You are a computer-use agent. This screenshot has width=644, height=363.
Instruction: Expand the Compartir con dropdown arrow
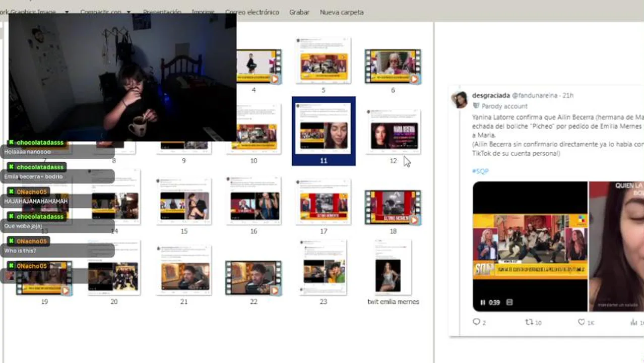(x=128, y=12)
